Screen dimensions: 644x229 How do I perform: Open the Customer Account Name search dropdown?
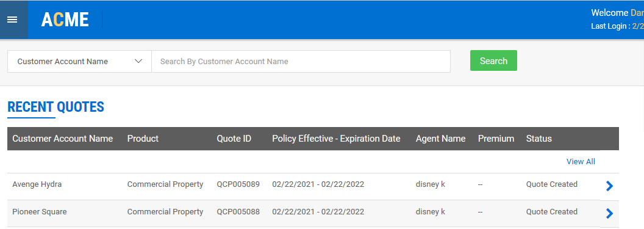coord(80,61)
